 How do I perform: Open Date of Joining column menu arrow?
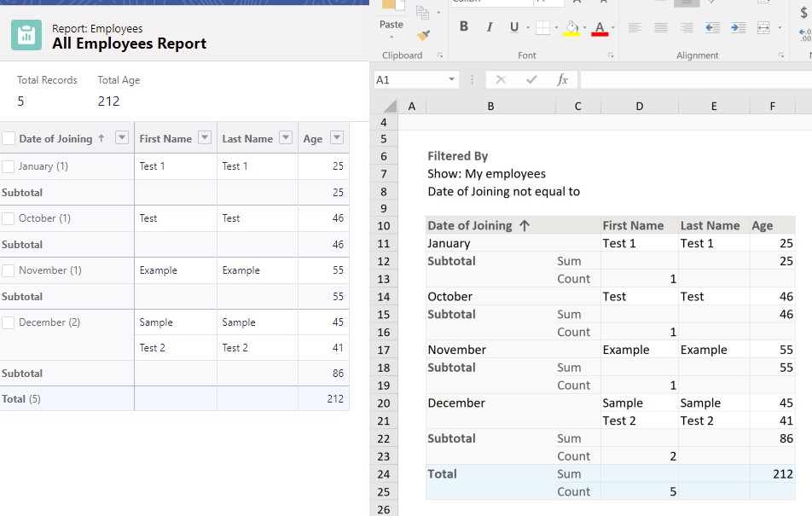click(122, 137)
